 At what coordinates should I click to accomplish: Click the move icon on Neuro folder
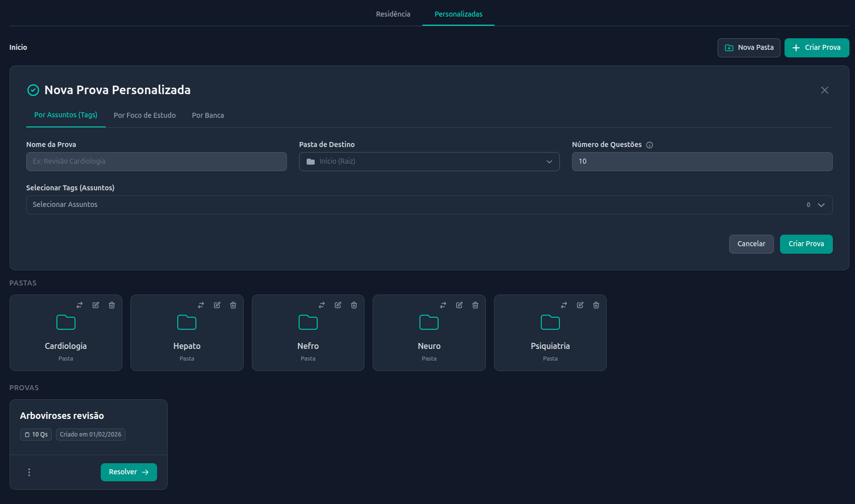pos(443,305)
